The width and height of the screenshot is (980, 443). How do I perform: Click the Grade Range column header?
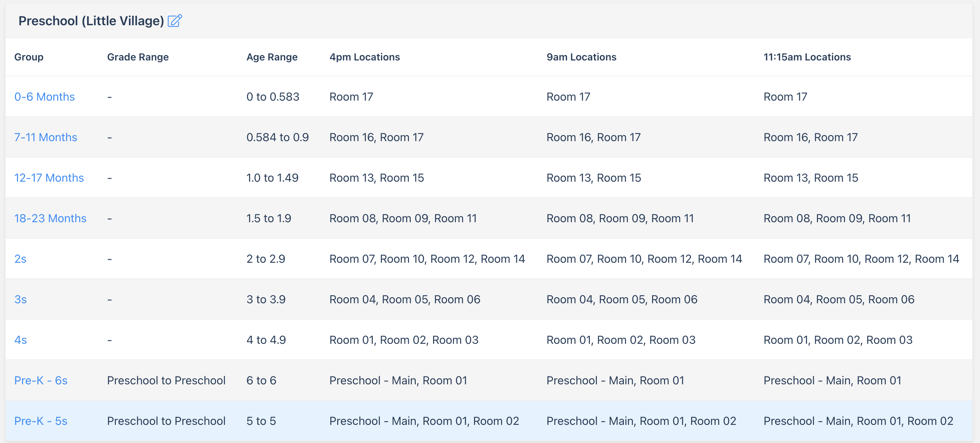point(138,57)
